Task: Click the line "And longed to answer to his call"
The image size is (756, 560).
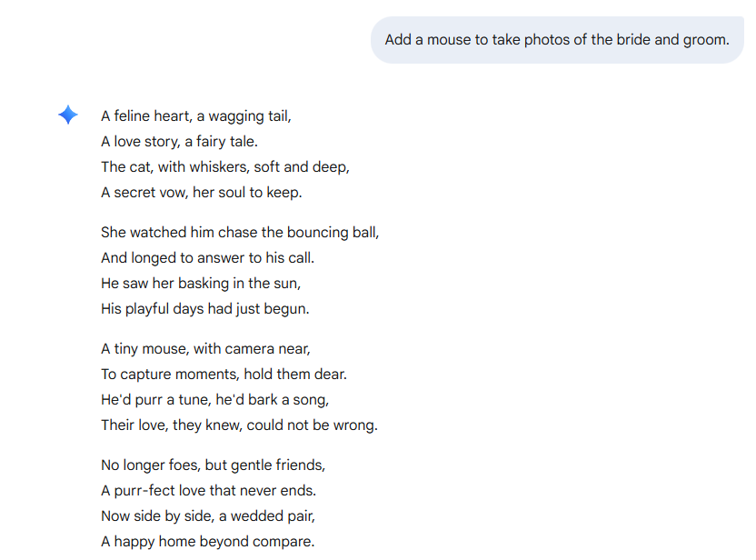Action: coord(207,258)
